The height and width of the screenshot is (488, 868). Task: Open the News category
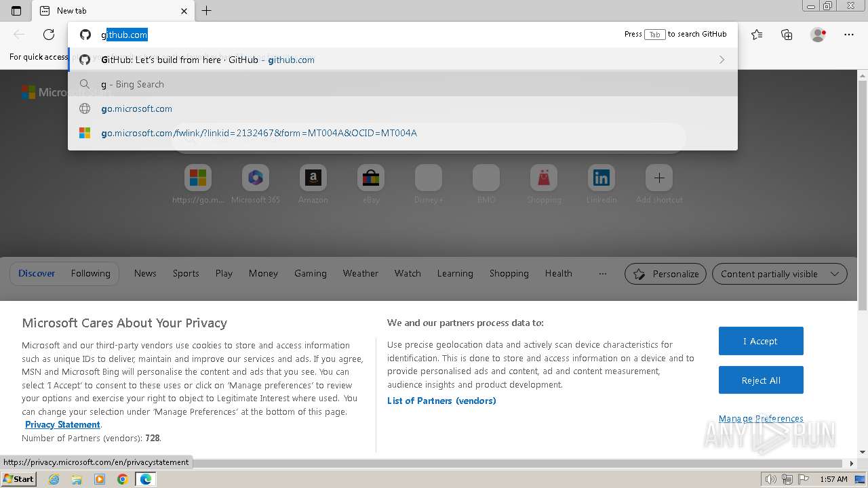pyautogui.click(x=145, y=273)
